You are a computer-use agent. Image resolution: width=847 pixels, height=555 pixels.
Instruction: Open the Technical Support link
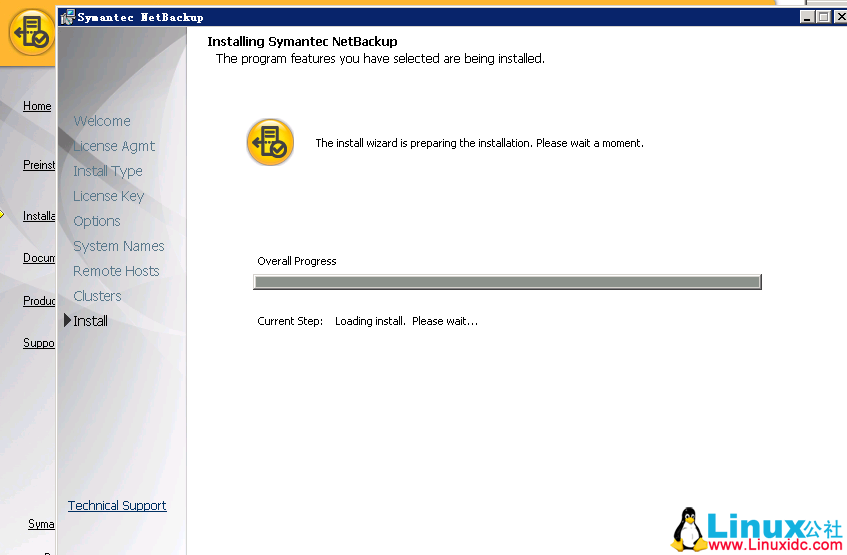[x=117, y=505]
